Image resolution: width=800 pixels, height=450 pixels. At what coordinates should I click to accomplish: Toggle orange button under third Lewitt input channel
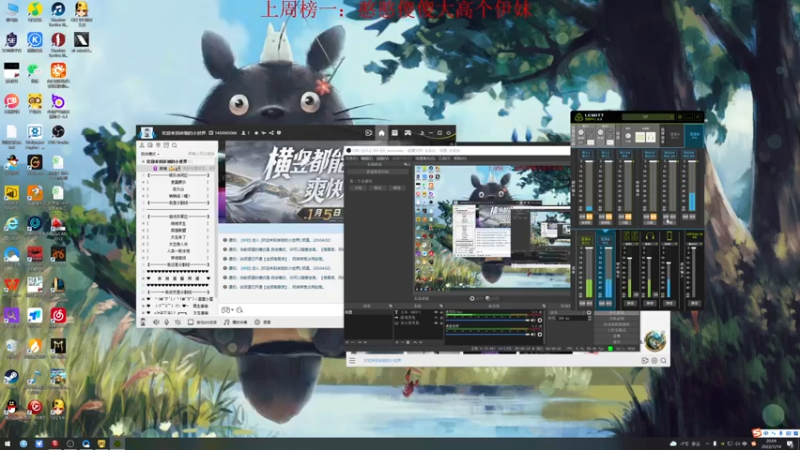[x=629, y=216]
